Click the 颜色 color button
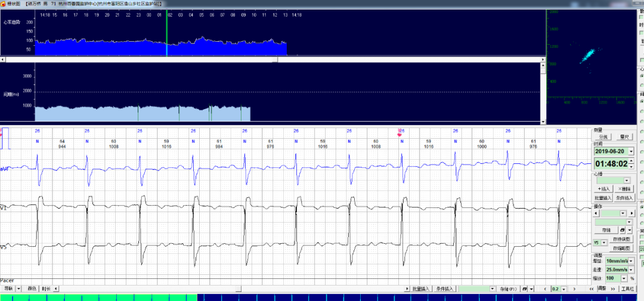Screen dimensions: 644x301 [x=32, y=288]
